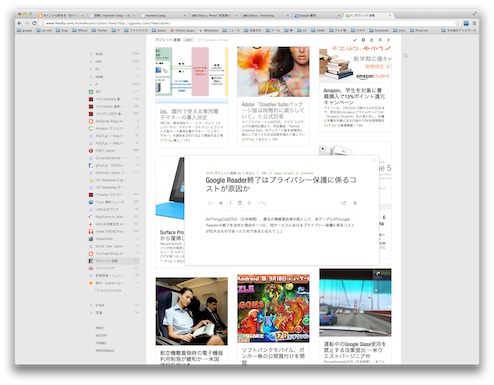Share the article on Google+

(211, 203)
